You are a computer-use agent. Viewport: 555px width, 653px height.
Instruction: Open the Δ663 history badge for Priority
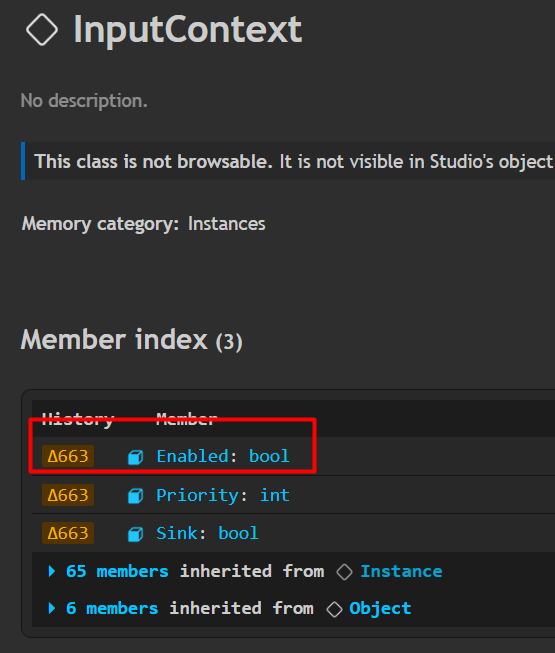pyautogui.click(x=68, y=495)
